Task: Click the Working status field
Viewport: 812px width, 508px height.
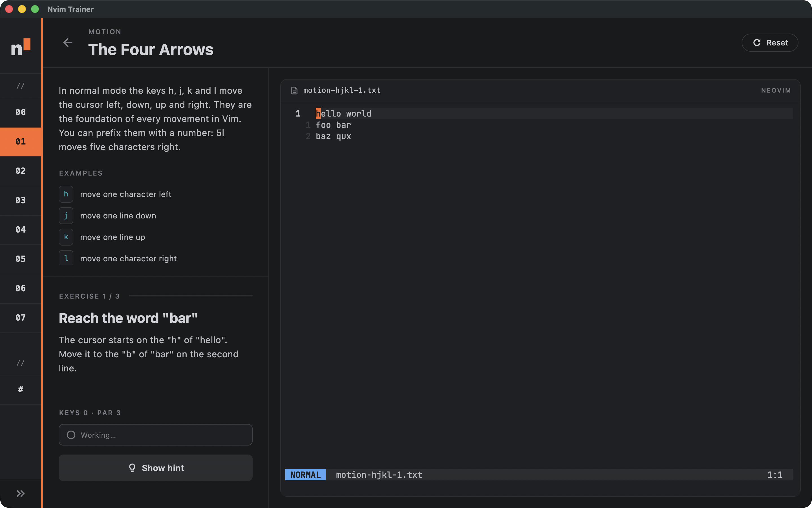Action: 156,435
